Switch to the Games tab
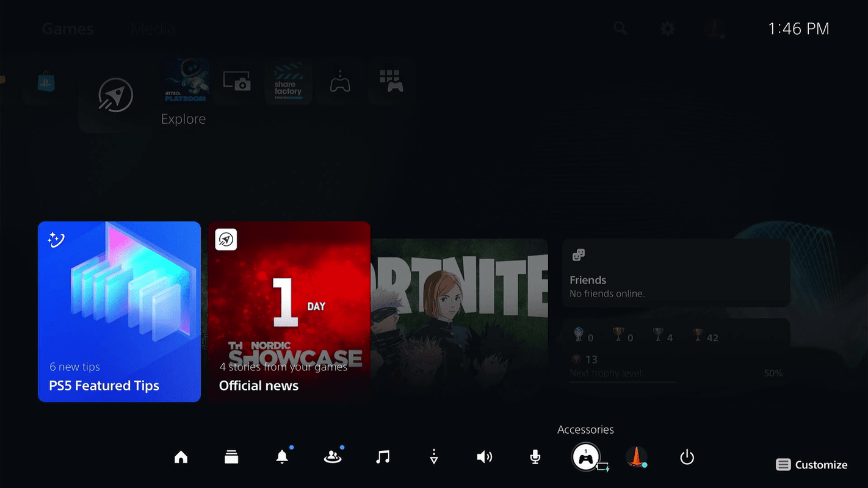868x488 pixels. pos(68,29)
